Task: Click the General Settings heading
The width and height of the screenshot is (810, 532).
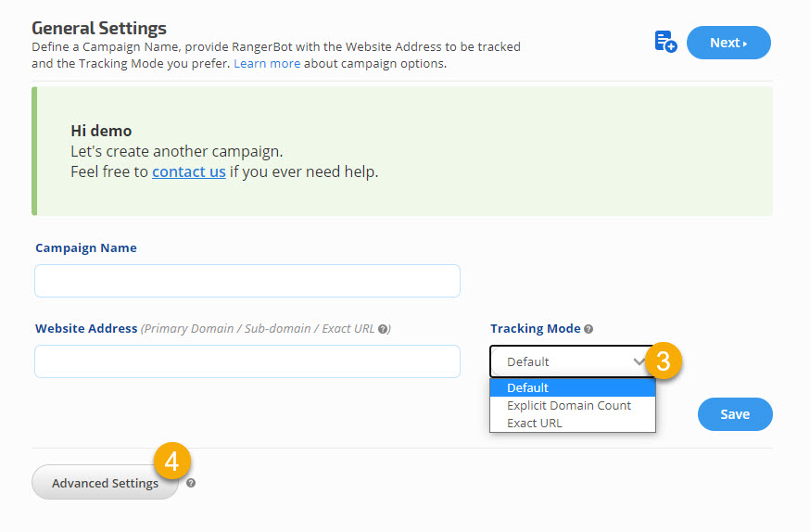Action: pyautogui.click(x=99, y=28)
